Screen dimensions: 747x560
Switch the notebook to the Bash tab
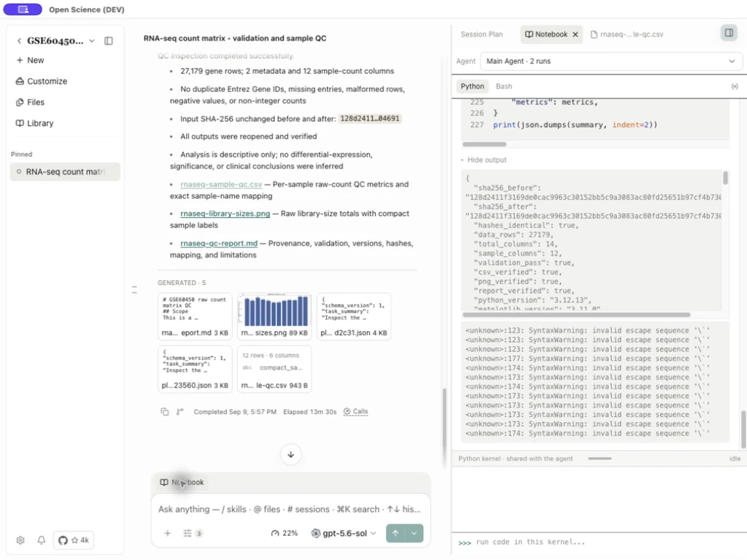503,86
